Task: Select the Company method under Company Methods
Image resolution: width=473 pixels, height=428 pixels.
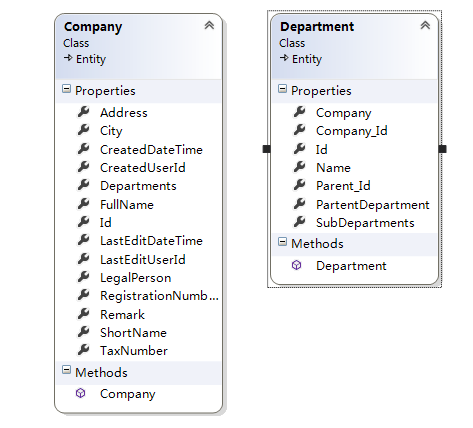Action: click(x=128, y=394)
